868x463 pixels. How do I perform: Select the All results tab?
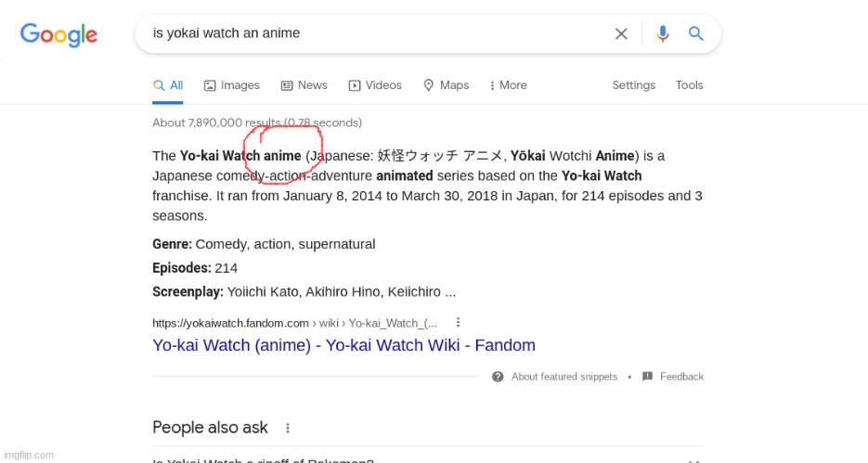168,85
